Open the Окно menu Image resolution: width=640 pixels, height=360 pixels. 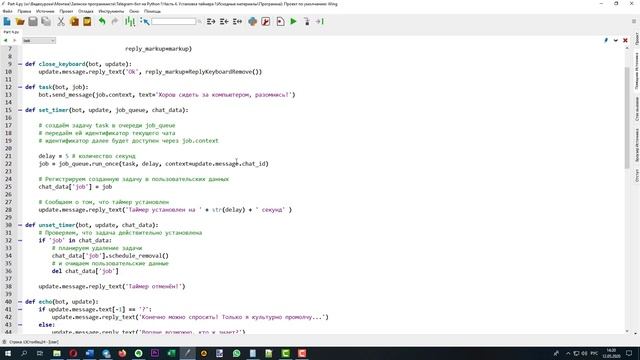134,11
